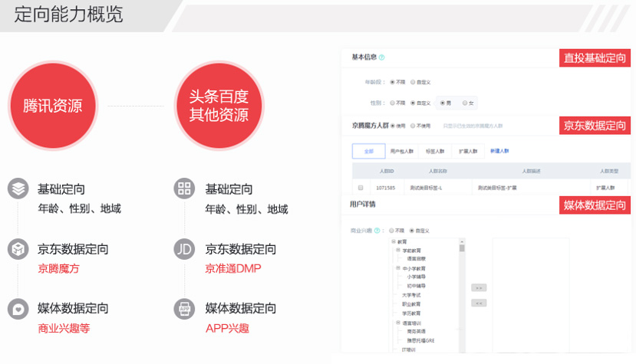
Task: Click the layers icon beside Tencent 基础定向
Action: coord(18,189)
